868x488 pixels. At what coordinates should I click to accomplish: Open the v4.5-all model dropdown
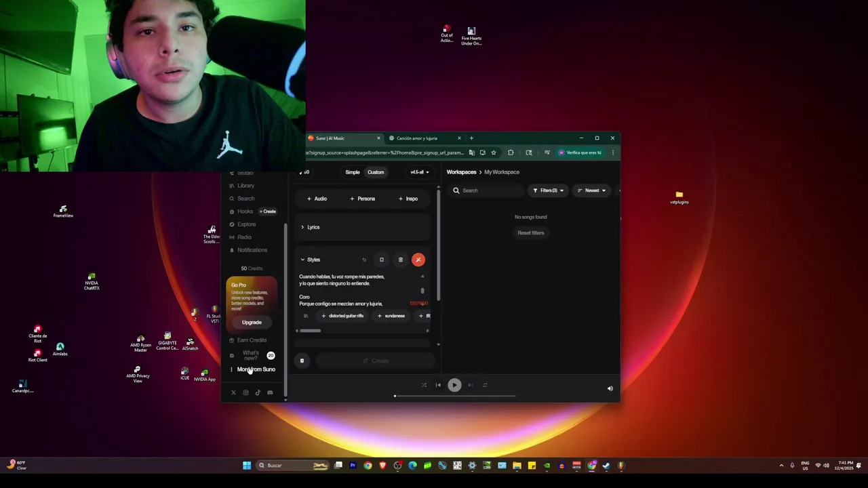click(x=420, y=172)
